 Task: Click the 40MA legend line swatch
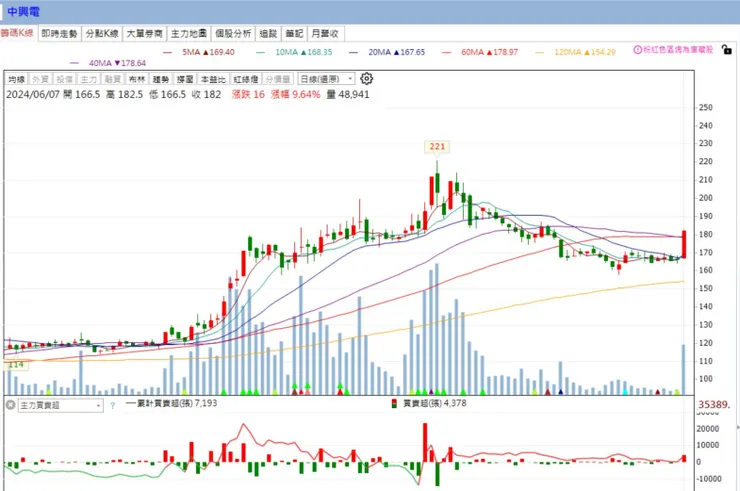pos(74,63)
